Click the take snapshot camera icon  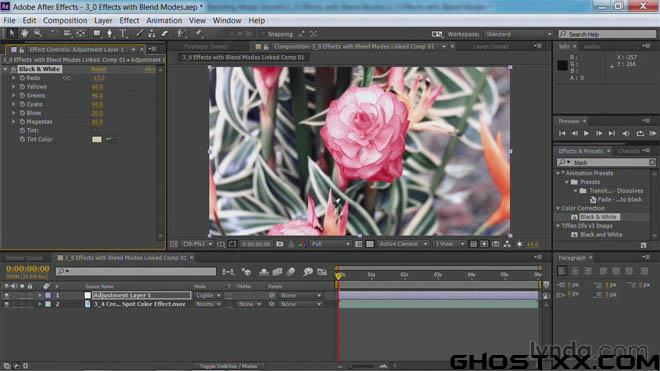point(279,244)
